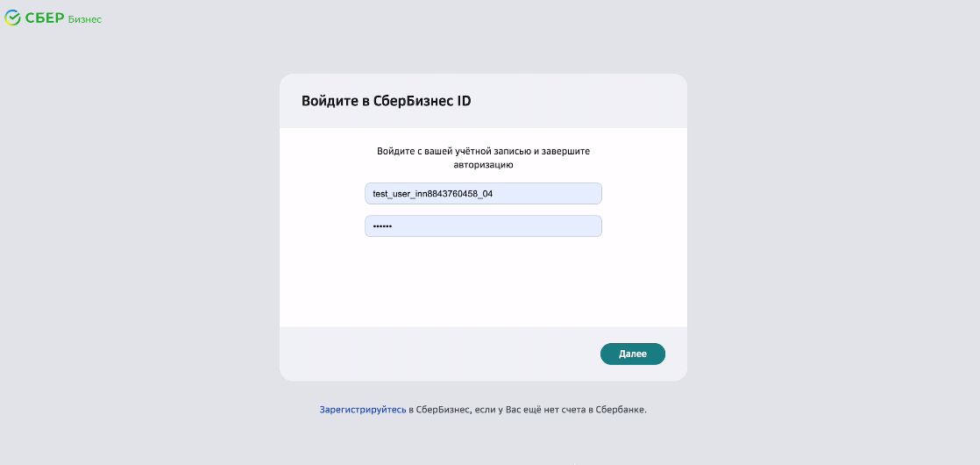Open the Зарегистрируйтесь registration link
The image size is (980, 465).
tap(363, 411)
